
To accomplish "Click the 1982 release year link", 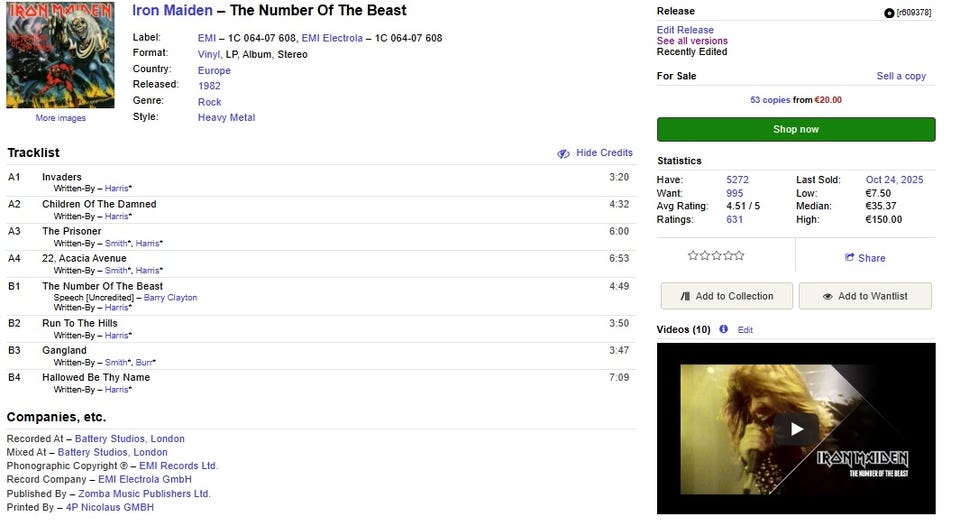I will tap(209, 86).
